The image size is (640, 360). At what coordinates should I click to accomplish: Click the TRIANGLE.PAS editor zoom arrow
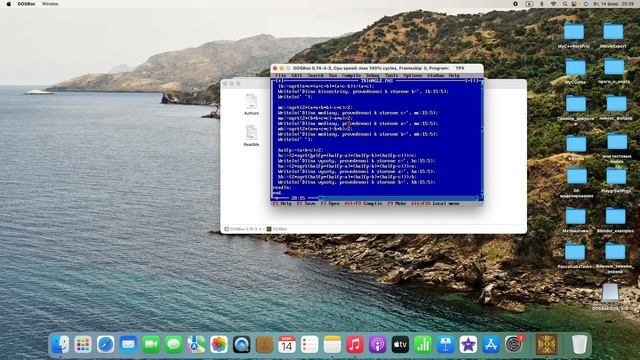tap(474, 81)
